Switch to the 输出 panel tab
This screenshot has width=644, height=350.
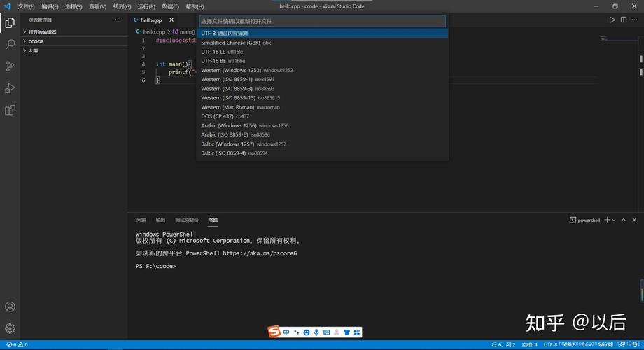160,220
